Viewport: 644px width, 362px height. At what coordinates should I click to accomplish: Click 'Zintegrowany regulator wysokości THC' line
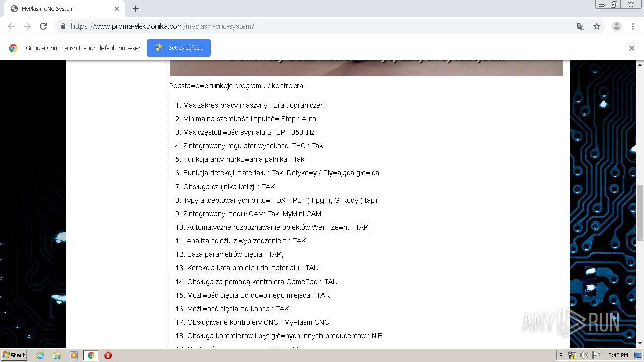pos(253,146)
